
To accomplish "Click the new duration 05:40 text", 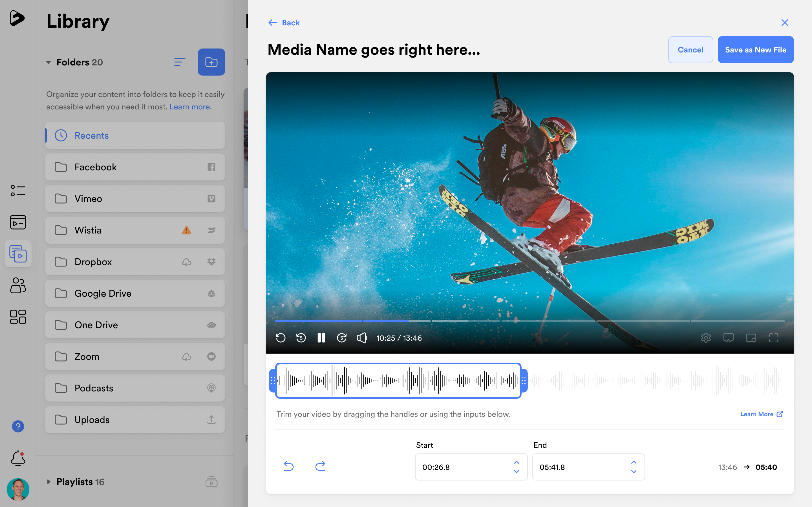I will 766,467.
